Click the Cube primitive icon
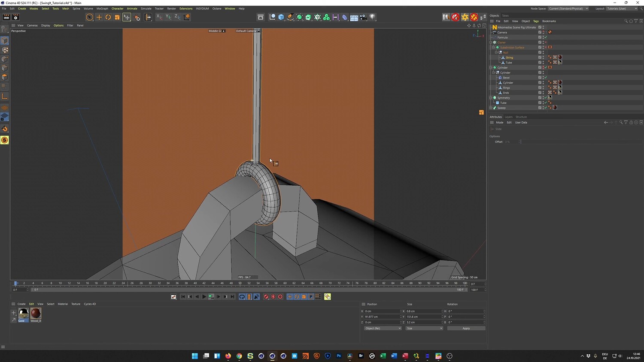This screenshot has width=644, height=362. pyautogui.click(x=281, y=17)
